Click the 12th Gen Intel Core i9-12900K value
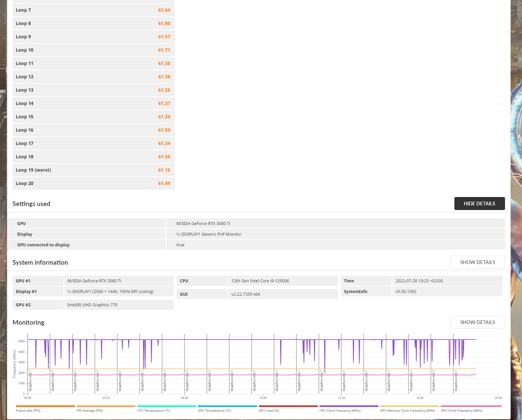This screenshot has width=522, height=420. click(261, 281)
